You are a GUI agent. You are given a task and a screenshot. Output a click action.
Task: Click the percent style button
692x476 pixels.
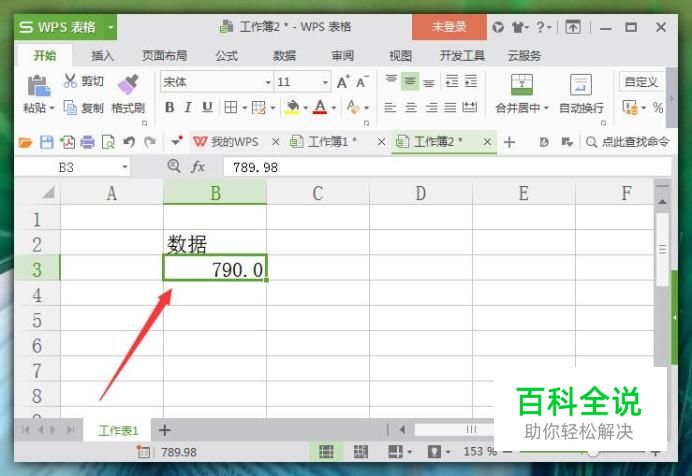coord(658,107)
